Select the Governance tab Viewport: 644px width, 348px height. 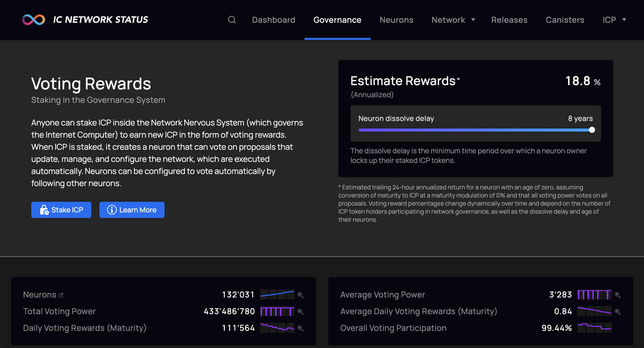coord(337,20)
